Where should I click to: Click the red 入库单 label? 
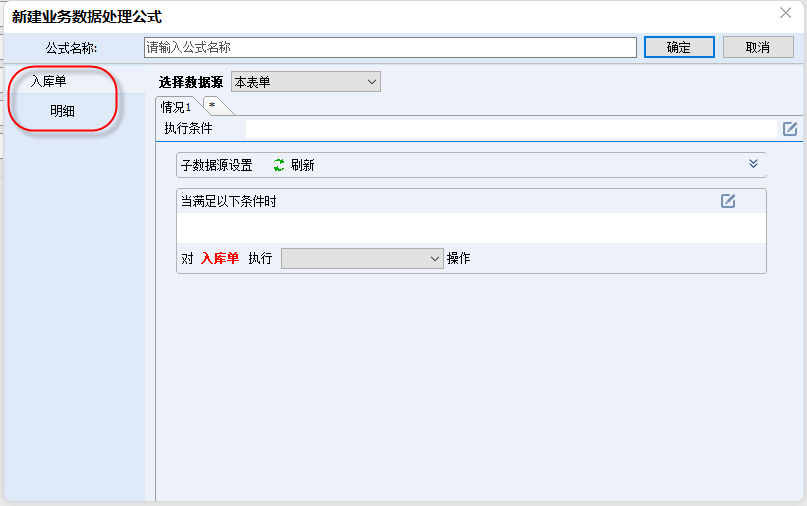[220, 258]
